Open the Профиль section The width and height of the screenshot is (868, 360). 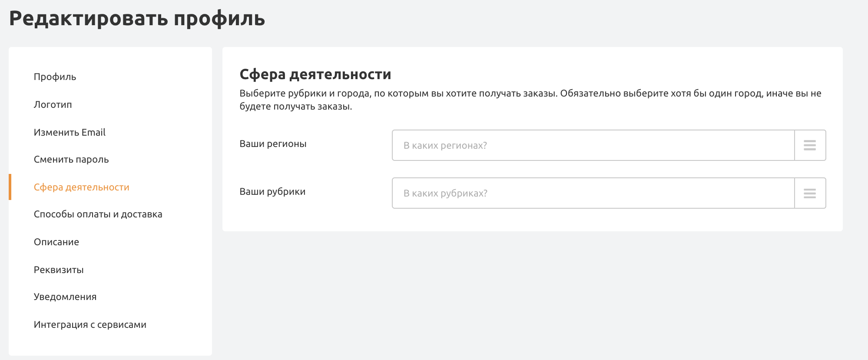[55, 77]
